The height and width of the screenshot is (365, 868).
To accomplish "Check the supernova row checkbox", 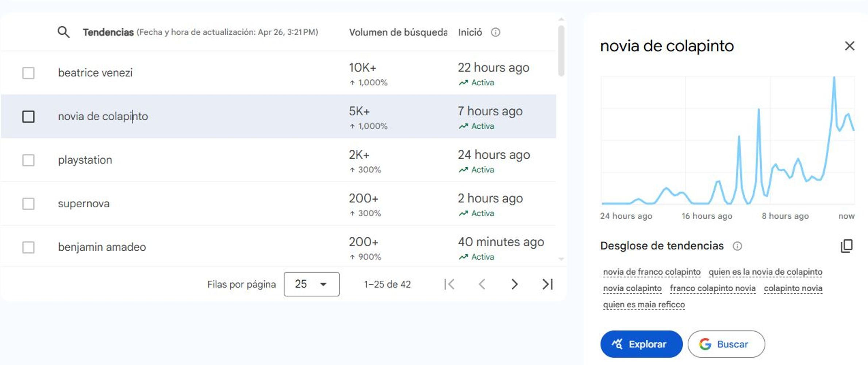I will (28, 204).
